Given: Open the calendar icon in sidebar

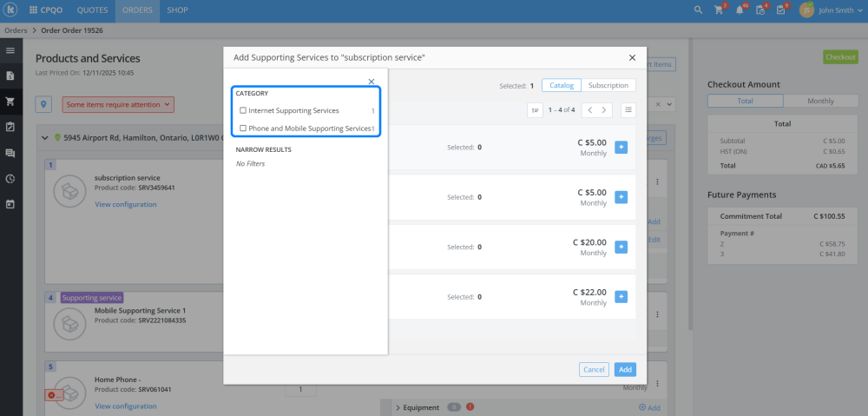Looking at the screenshot, I should tap(10, 204).
